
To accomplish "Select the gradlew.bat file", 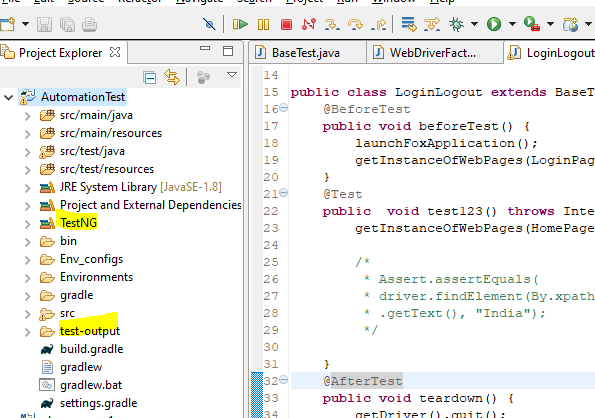I will click(x=91, y=385).
